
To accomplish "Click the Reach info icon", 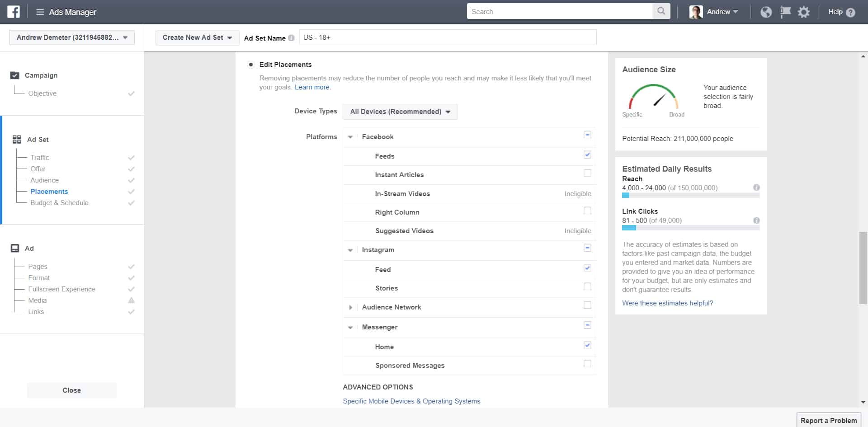I will (756, 188).
